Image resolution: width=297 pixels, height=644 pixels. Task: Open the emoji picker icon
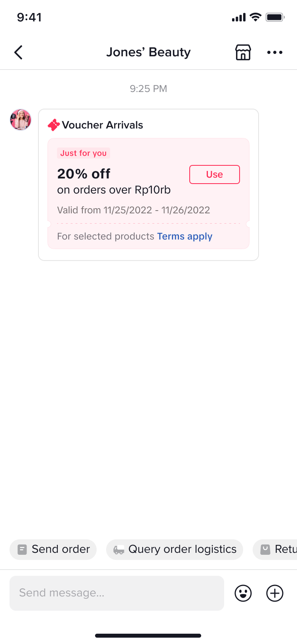pos(243,593)
